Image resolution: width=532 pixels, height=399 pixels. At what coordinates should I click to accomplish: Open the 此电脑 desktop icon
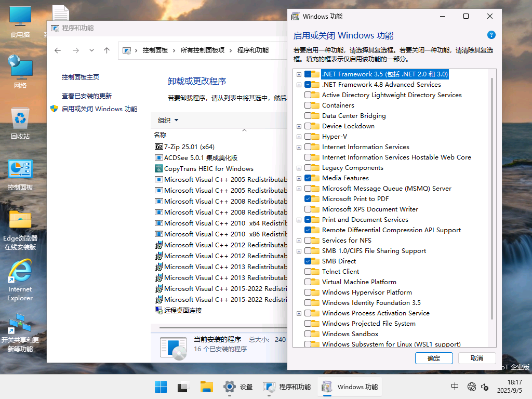[x=20, y=22]
